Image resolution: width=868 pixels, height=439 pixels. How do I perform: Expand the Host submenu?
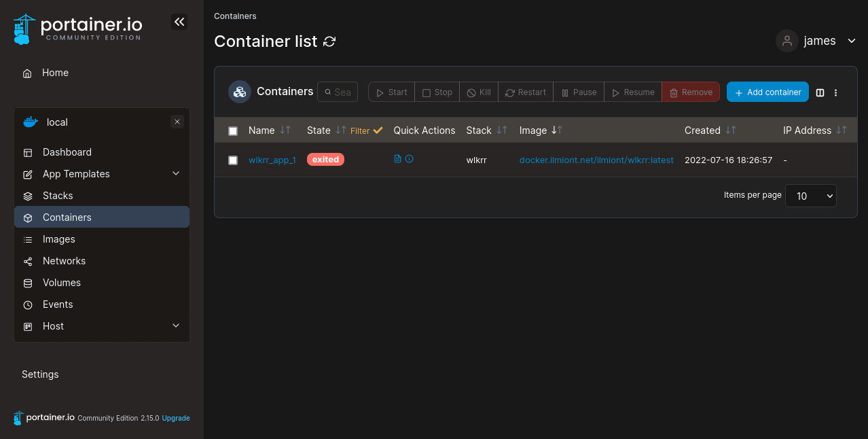tap(176, 326)
